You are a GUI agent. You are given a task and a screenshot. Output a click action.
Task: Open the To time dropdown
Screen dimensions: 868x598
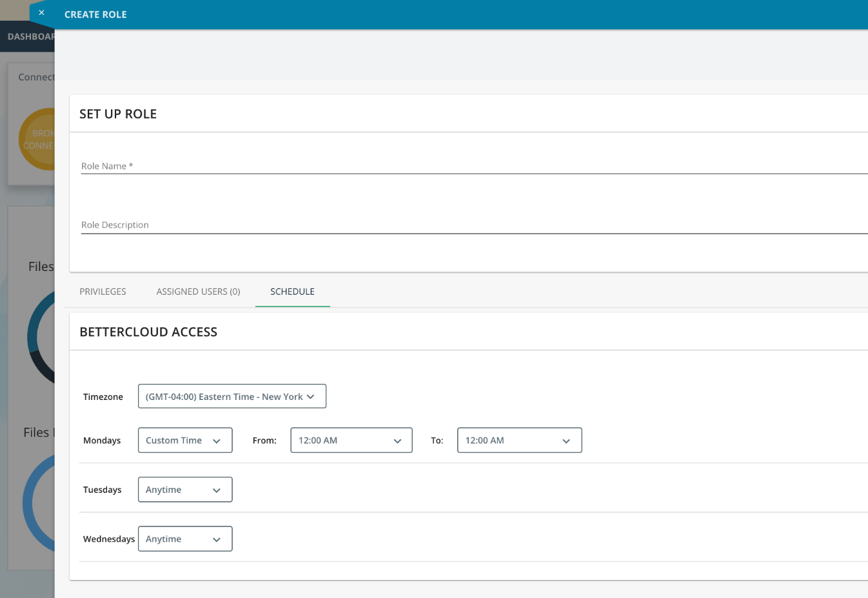pos(520,441)
